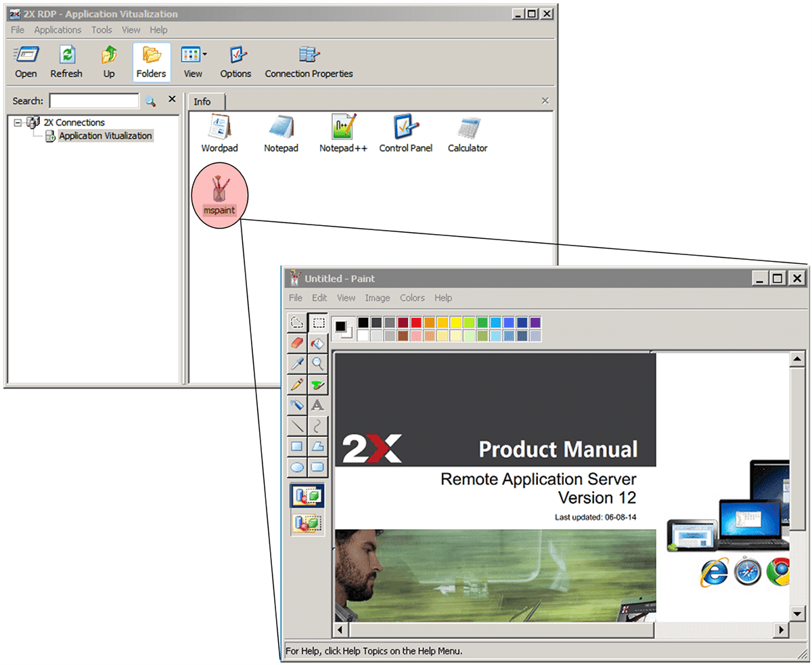Viewport: 812px width, 665px height.
Task: Open the Help menu in Paint
Action: point(443,298)
